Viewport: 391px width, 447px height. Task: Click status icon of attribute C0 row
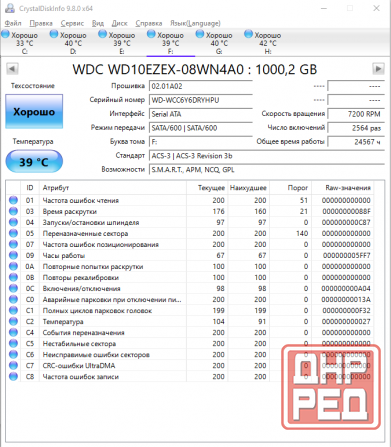13,299
